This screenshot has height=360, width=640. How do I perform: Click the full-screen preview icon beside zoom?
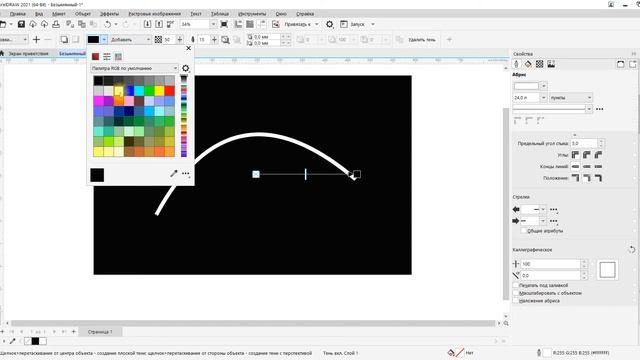click(x=224, y=24)
